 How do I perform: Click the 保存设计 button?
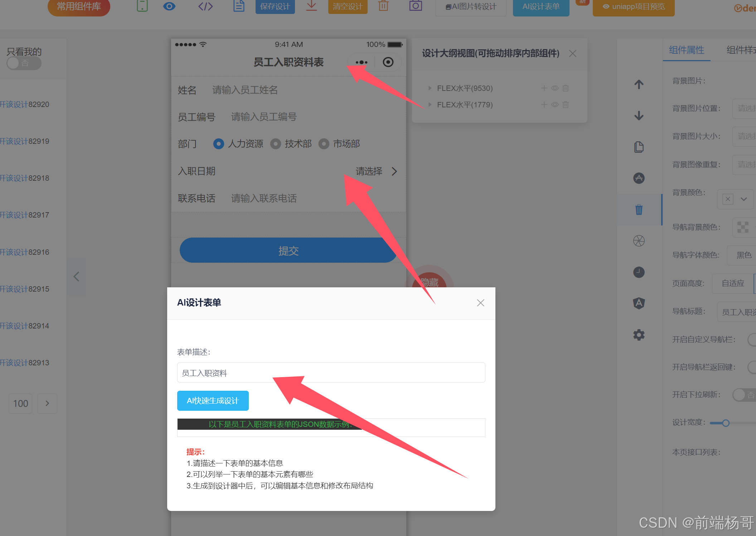(275, 6)
